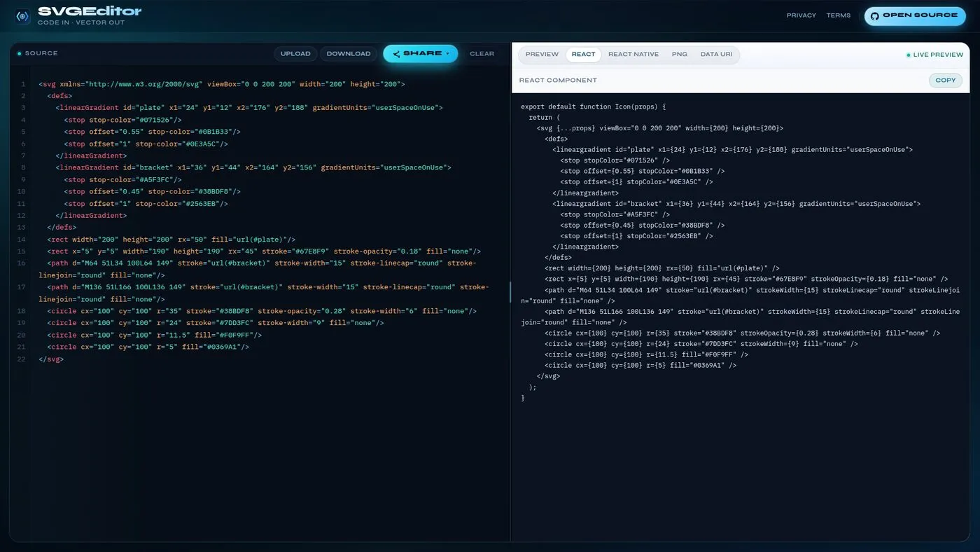This screenshot has width=980, height=552.
Task: Switch to the React Native tab
Action: 633,55
